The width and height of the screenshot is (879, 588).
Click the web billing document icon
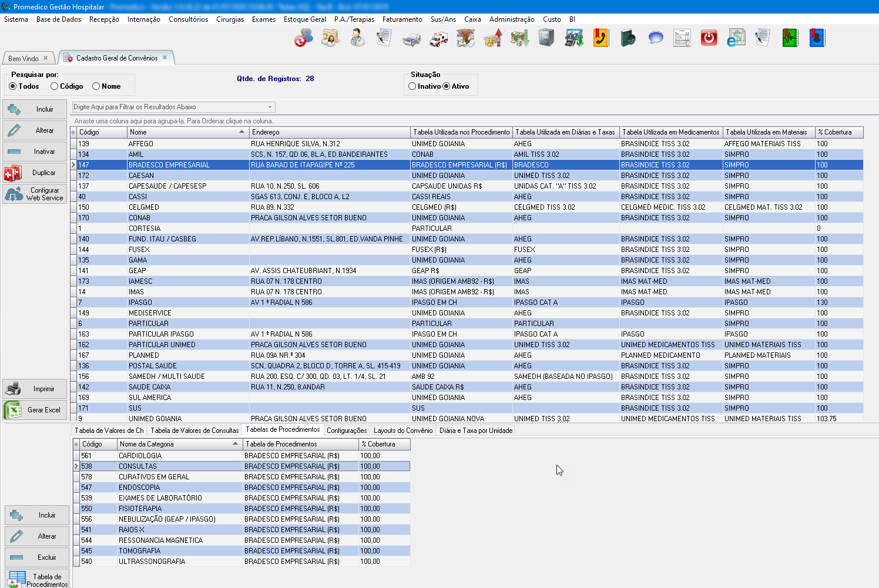736,39
